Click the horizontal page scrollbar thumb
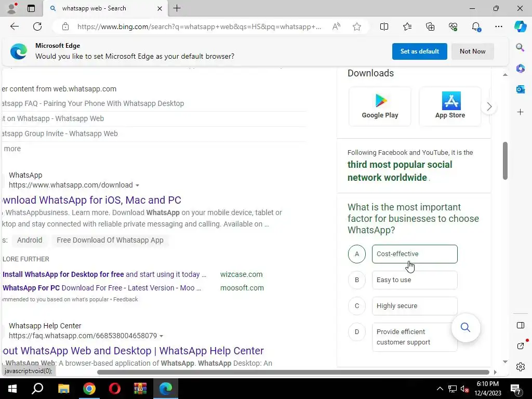 point(293,372)
